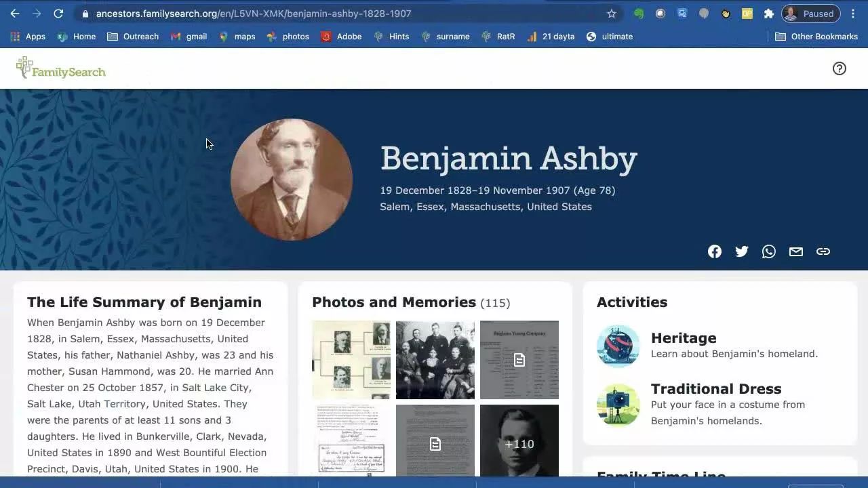Viewport: 868px width, 488px height.
Task: Open the help question mark icon
Action: point(840,68)
